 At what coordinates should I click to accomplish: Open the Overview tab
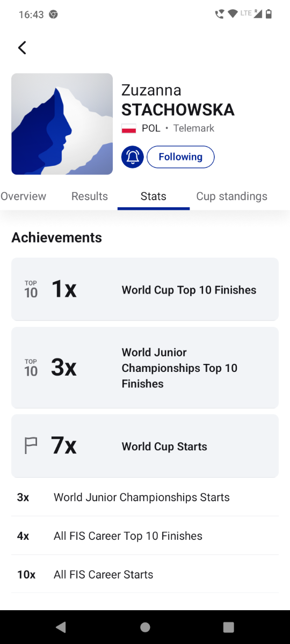click(x=24, y=196)
